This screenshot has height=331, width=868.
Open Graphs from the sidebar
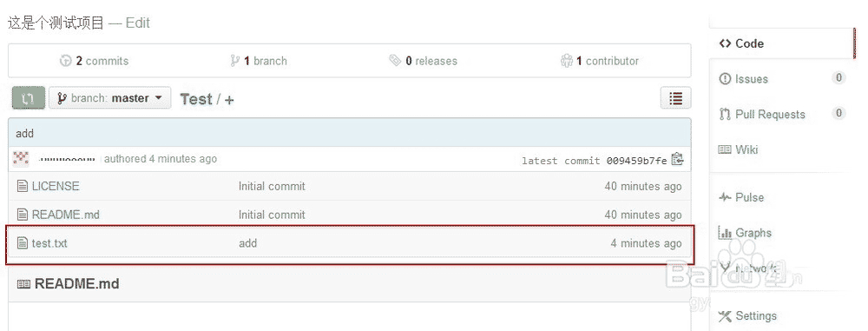coord(745,233)
